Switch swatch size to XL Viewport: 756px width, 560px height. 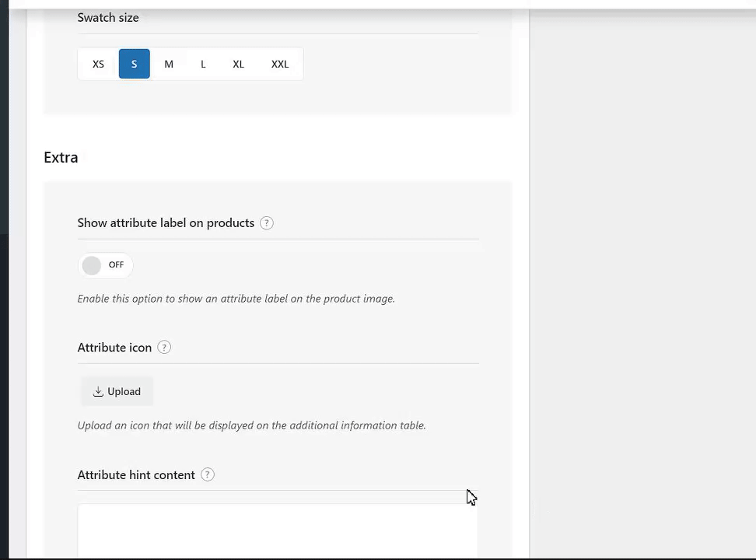[238, 64]
